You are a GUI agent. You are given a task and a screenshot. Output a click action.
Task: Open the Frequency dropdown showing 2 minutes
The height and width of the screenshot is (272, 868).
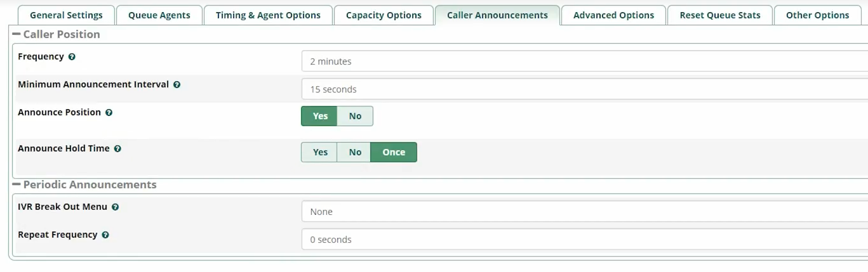coord(585,62)
